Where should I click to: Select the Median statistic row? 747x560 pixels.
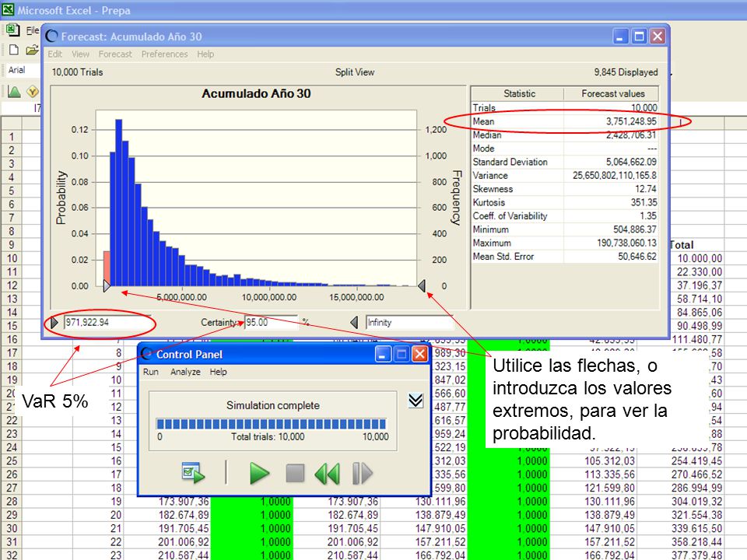[x=565, y=135]
